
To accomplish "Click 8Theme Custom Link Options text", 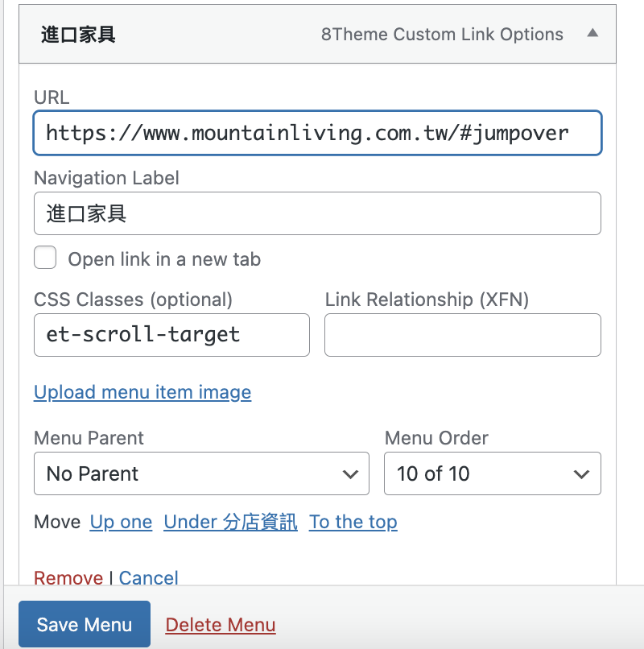I will point(442,35).
